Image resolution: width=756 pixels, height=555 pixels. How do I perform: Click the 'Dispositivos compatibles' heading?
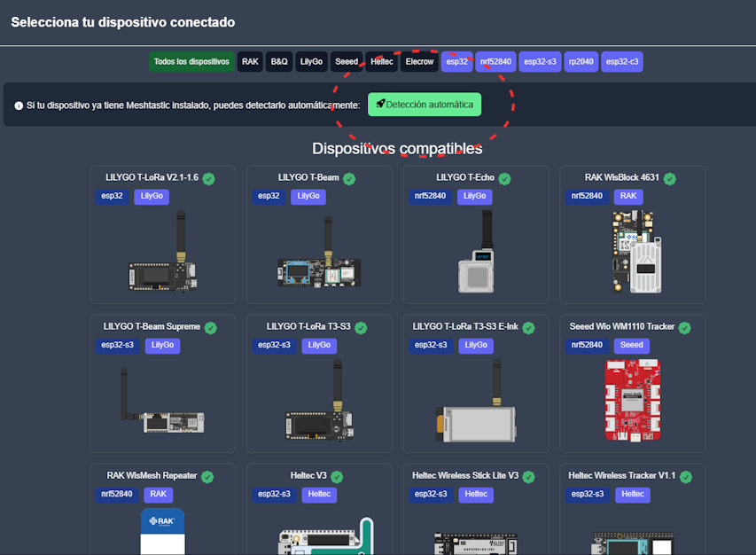point(397,149)
